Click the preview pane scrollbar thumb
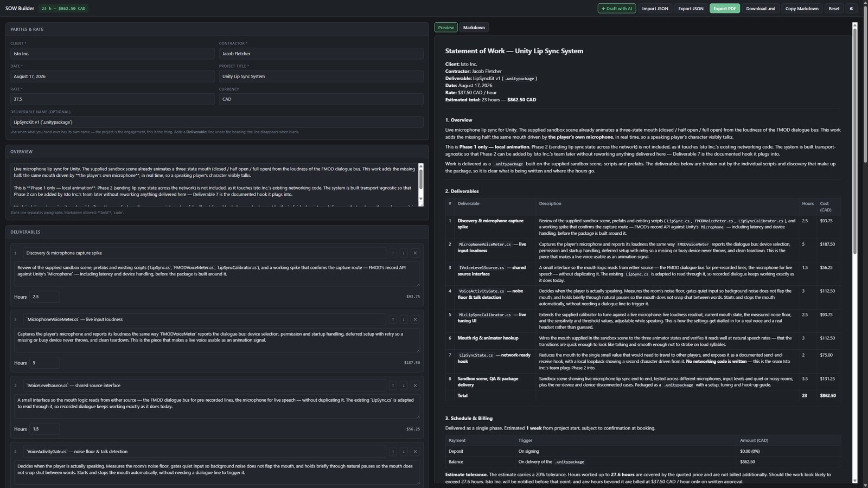868x488 pixels. click(855, 141)
